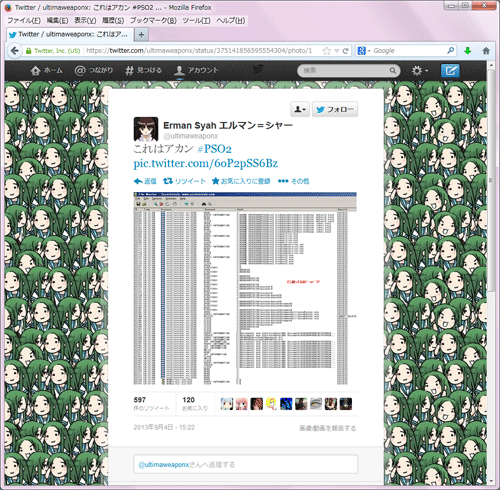The height and width of the screenshot is (490, 500).
Task: Click the 返信 reply action
Action: pyautogui.click(x=145, y=181)
